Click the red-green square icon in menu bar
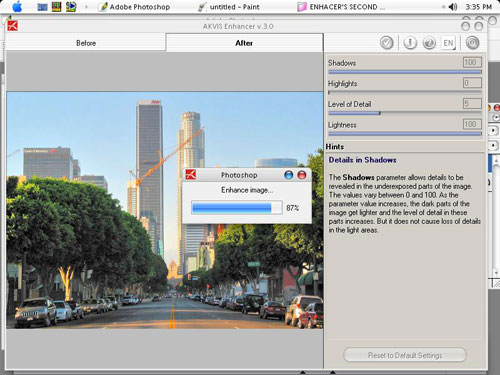The height and width of the screenshot is (375, 500). pos(56,7)
